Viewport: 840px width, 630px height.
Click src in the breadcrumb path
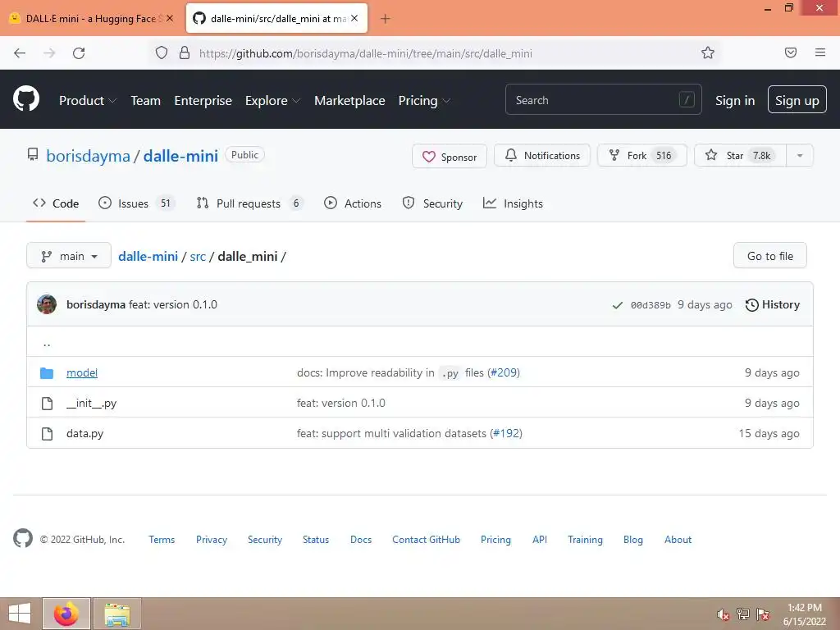coord(198,256)
